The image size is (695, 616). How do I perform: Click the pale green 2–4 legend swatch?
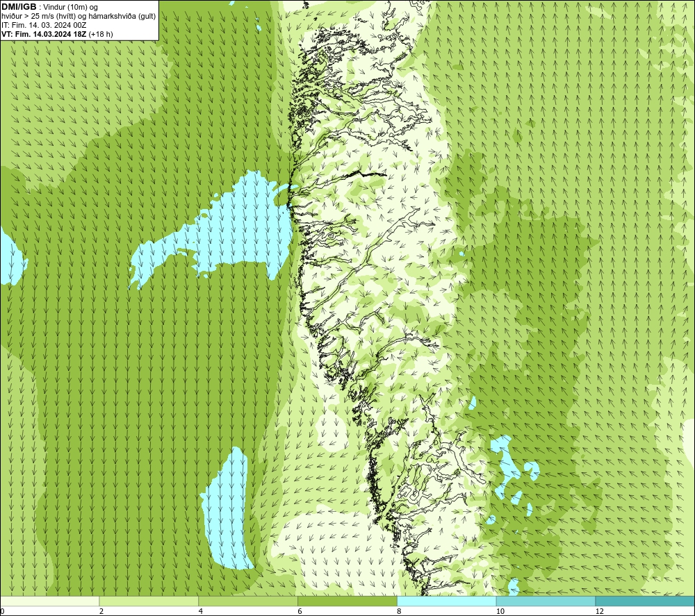click(149, 601)
